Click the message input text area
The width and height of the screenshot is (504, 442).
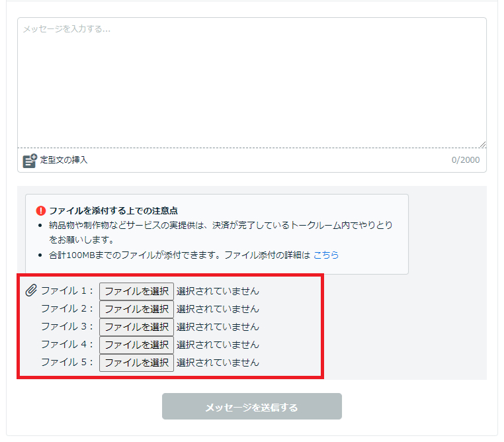252,83
